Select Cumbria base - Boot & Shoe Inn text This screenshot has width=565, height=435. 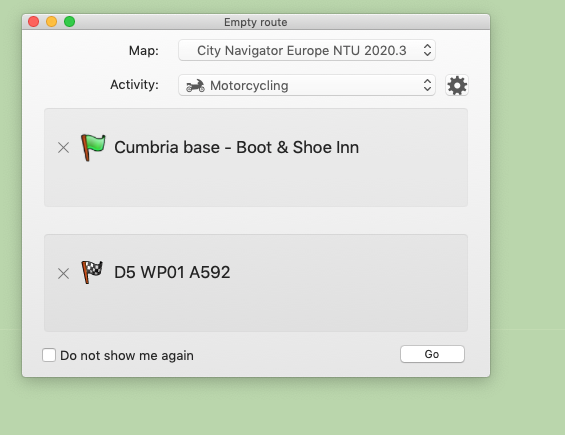coord(236,147)
